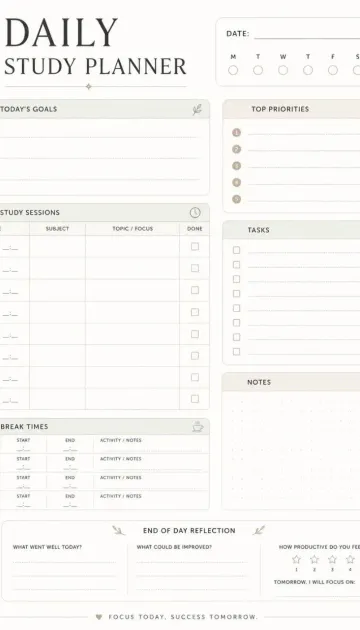Mark the T circle between M and W
The height and width of the screenshot is (630, 360).
pos(258,70)
